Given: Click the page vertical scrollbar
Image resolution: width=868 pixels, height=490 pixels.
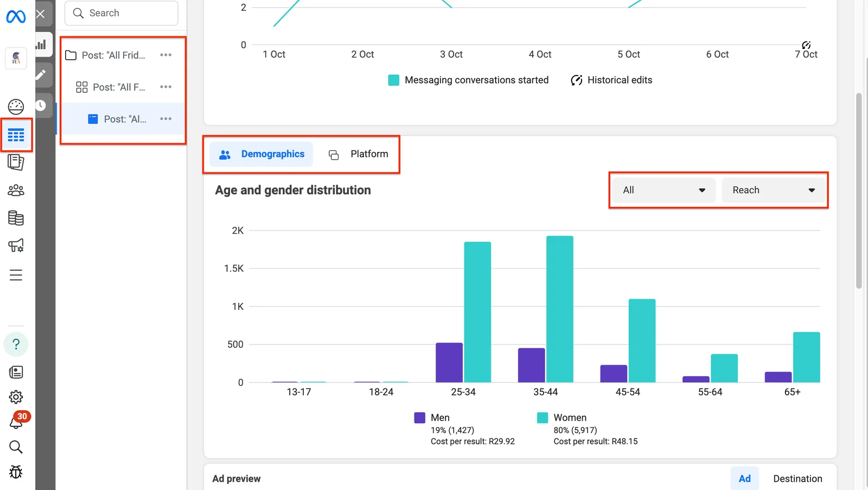Looking at the screenshot, I should (x=859, y=191).
